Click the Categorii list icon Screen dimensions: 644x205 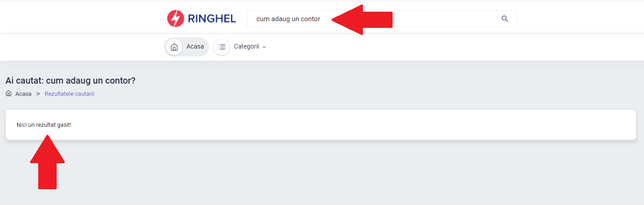pyautogui.click(x=222, y=47)
